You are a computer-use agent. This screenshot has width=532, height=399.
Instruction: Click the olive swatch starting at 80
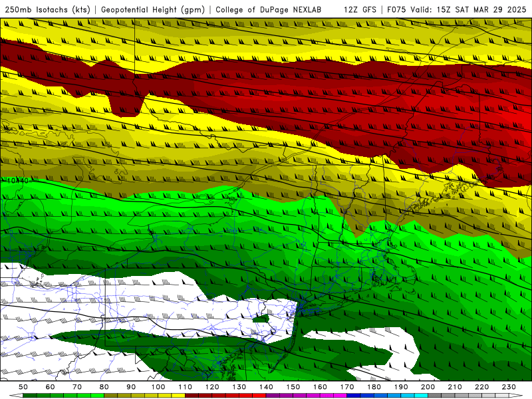(110, 396)
